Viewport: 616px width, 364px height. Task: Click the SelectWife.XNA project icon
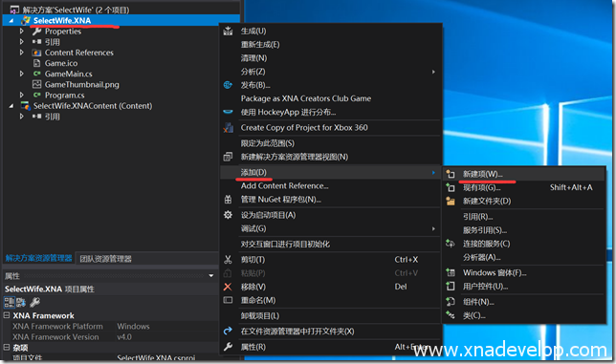click(26, 20)
